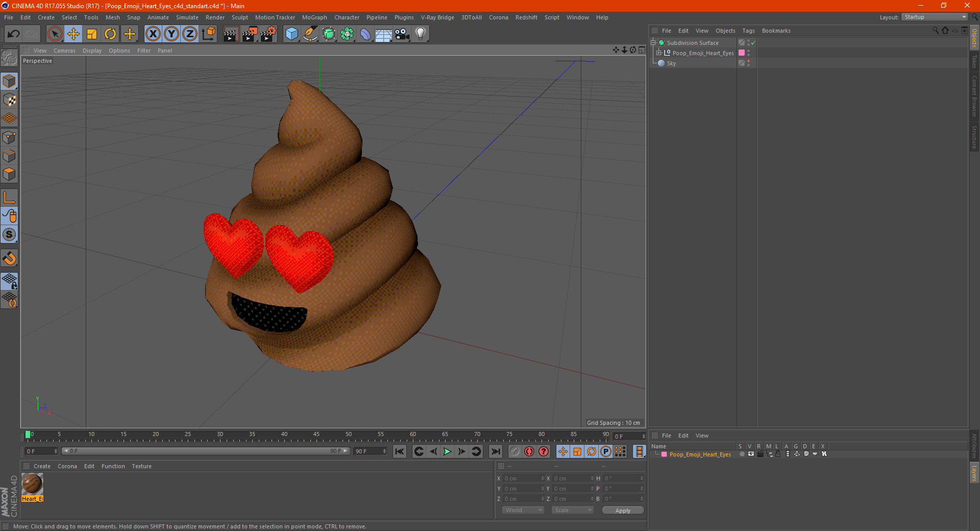Open the Array modeling objects icon
This screenshot has width=980, height=531.
[347, 34]
